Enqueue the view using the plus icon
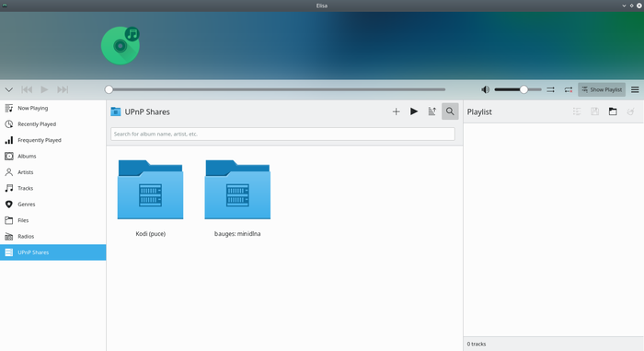 (396, 111)
